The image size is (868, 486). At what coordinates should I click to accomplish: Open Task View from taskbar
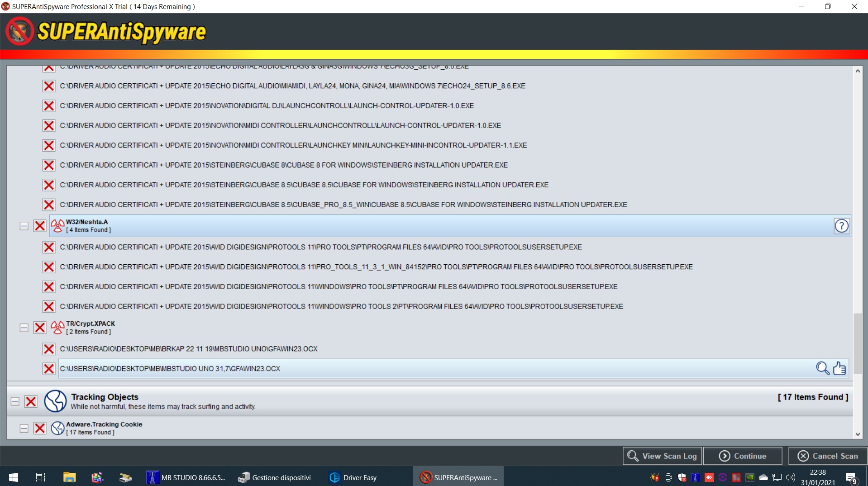pos(41,477)
